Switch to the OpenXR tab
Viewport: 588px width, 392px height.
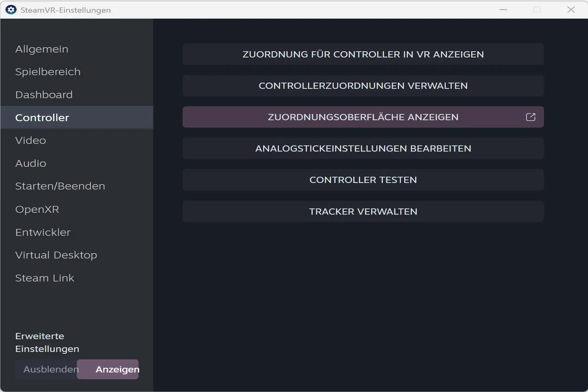point(77,209)
